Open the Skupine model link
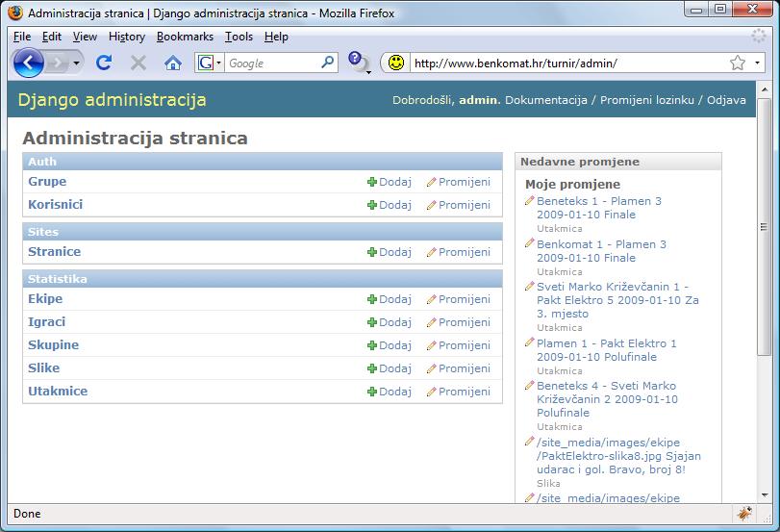Image resolution: width=780 pixels, height=532 pixels. tap(53, 344)
